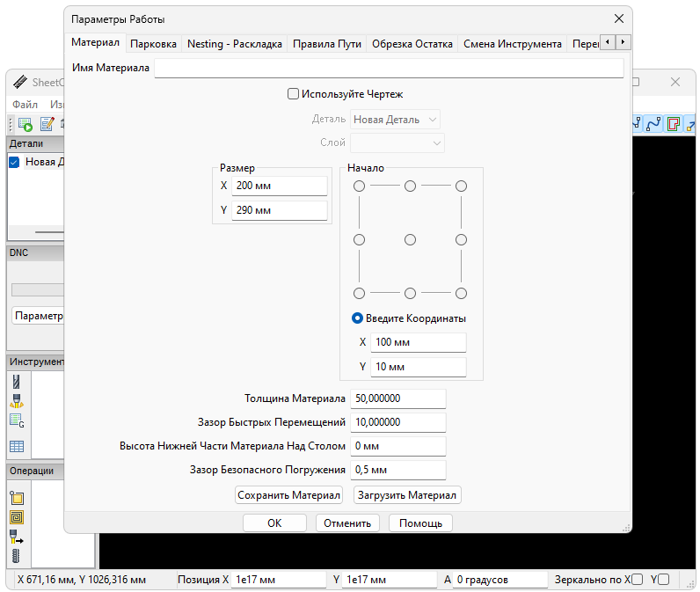This screenshot has width=700, height=592.
Task: Add a new plasma jet tool icon
Action: pos(17,401)
